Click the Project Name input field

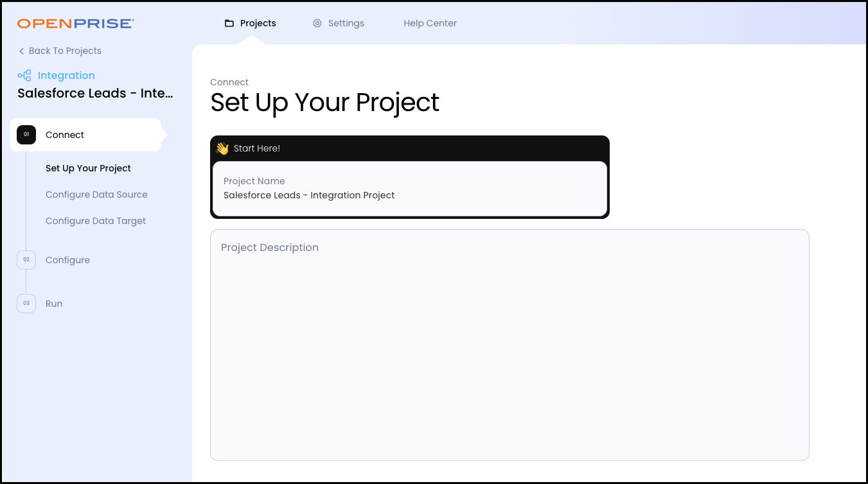point(409,195)
